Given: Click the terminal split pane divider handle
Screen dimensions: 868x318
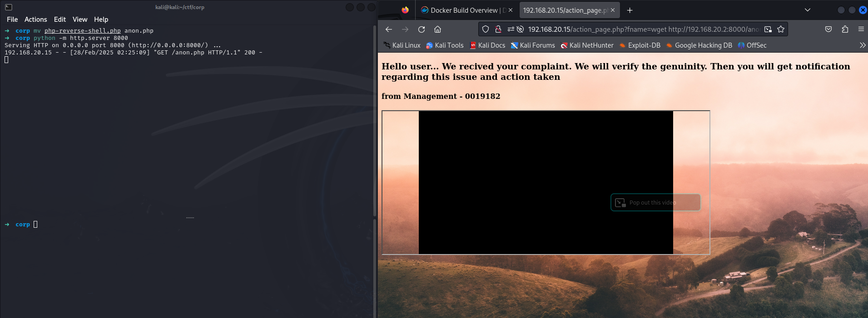Looking at the screenshot, I should pyautogui.click(x=190, y=218).
